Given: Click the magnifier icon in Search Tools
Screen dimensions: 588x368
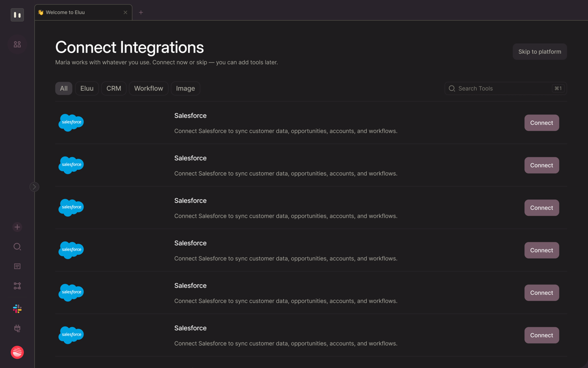Looking at the screenshot, I should (x=452, y=88).
